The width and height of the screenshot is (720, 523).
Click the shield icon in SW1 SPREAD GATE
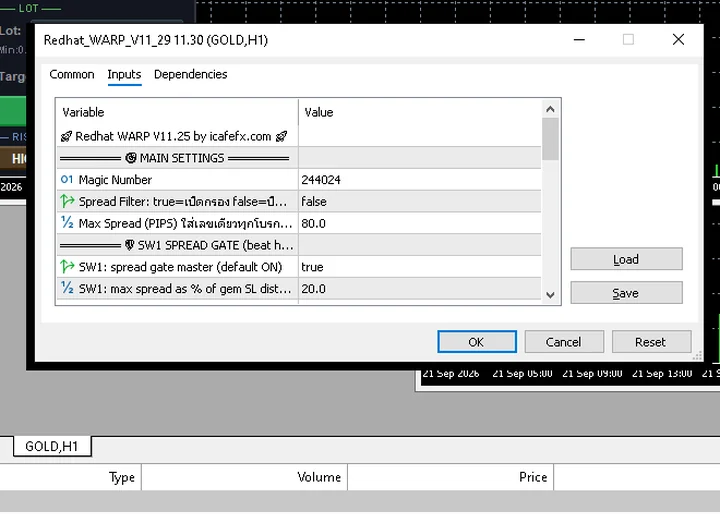pyautogui.click(x=129, y=245)
